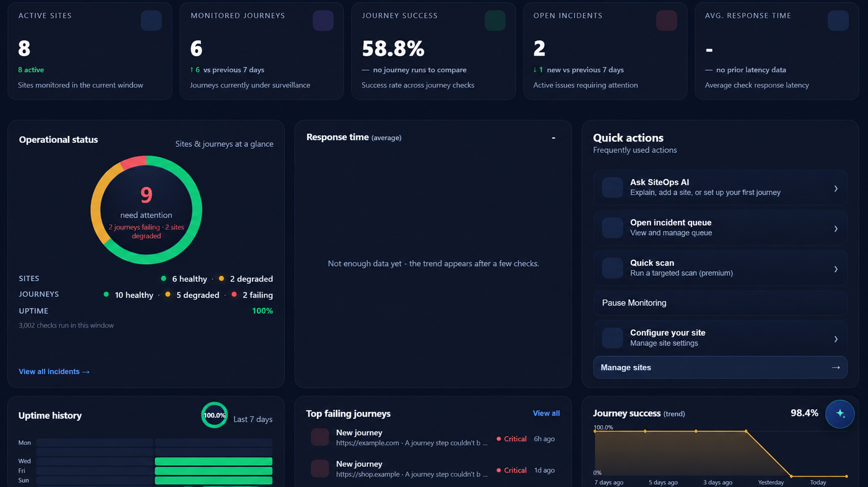Click the Active Sites card icon
868x487 pixels.
151,21
